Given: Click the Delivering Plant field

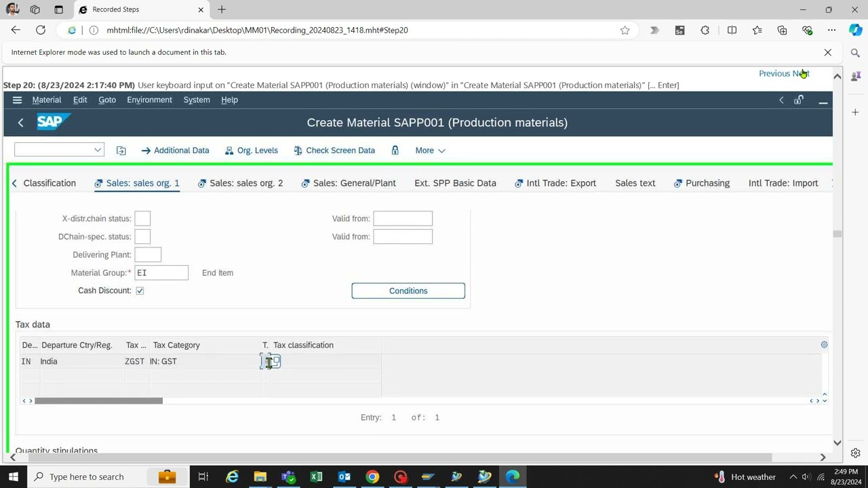Looking at the screenshot, I should coord(148,255).
